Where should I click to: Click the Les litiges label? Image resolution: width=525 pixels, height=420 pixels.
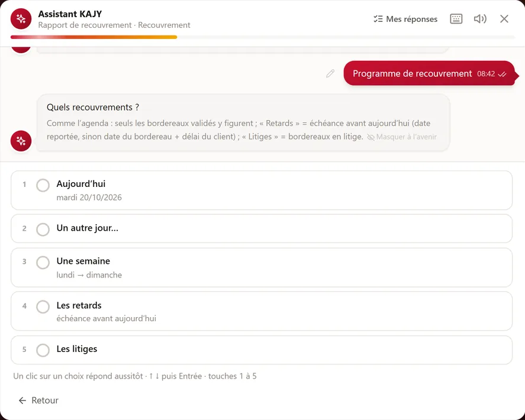(x=77, y=349)
